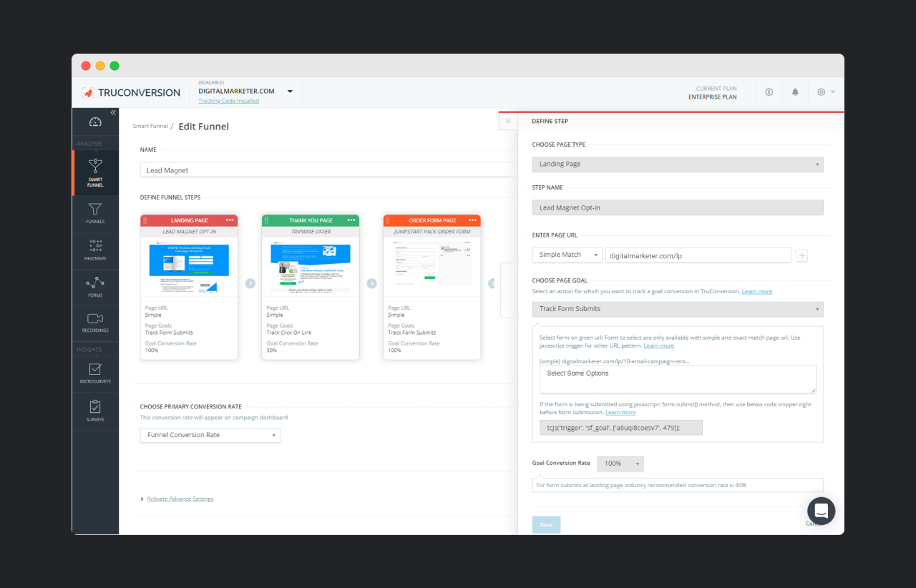This screenshot has width=916, height=588.
Task: Select Smart Funnel in the sidebar
Action: pyautogui.click(x=95, y=172)
